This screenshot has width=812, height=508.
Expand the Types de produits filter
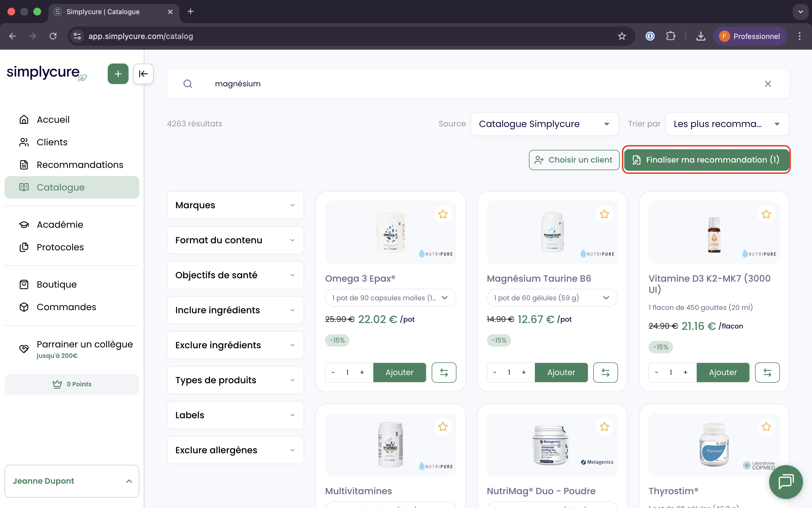click(235, 380)
